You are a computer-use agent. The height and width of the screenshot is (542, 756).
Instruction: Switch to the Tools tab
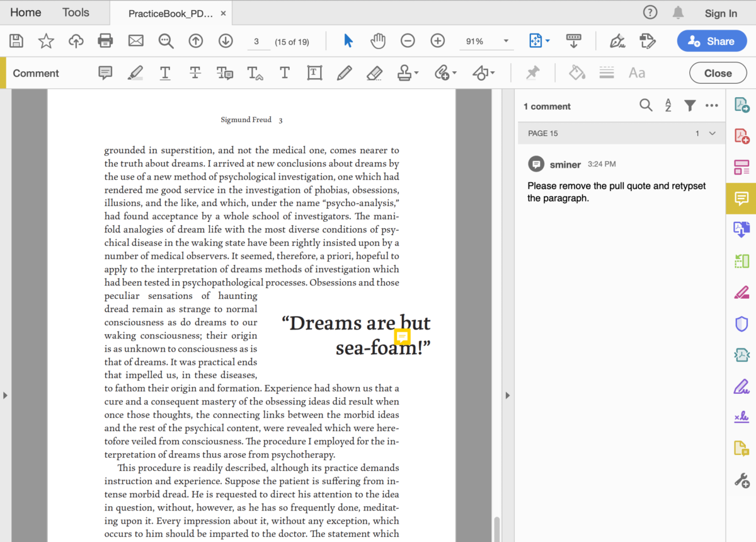point(75,12)
